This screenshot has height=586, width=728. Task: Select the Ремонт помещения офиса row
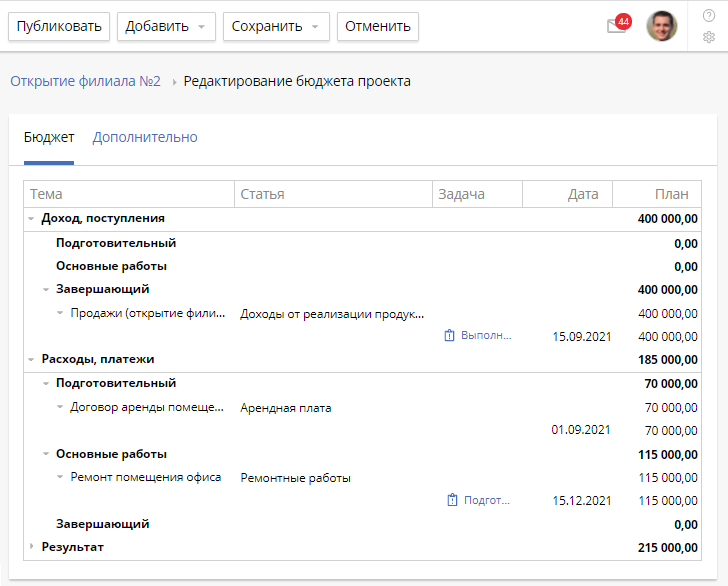click(145, 478)
